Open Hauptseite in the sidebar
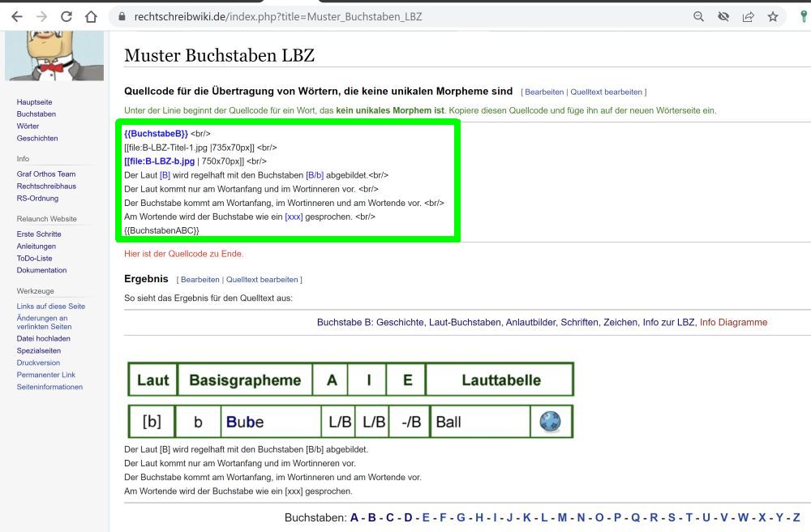Screen dimensions: 811x532 34,102
